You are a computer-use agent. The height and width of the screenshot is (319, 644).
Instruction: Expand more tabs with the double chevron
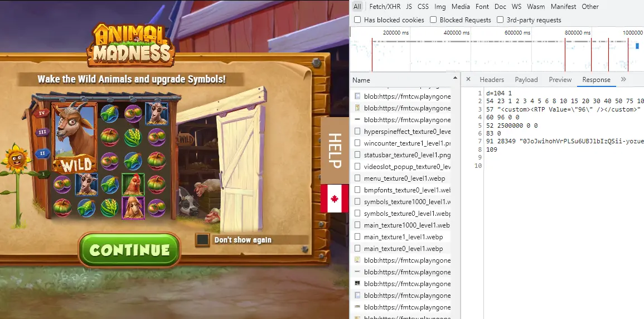pos(623,79)
